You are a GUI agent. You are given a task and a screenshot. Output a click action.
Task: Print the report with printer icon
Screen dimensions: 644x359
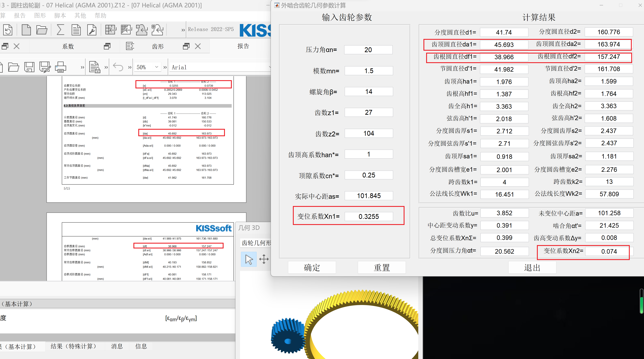coord(60,67)
